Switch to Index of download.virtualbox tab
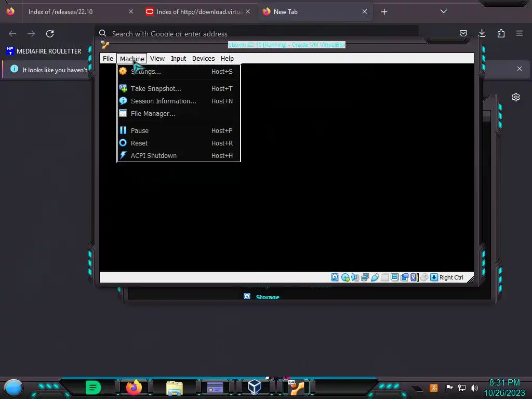The width and height of the screenshot is (532, 399). click(x=198, y=12)
